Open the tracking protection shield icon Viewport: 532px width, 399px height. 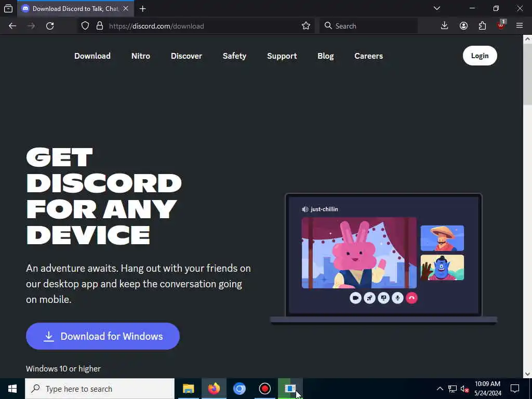[85, 26]
